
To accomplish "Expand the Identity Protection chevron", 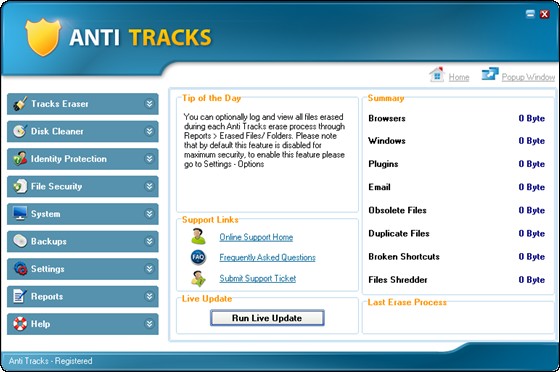I will pos(149,159).
